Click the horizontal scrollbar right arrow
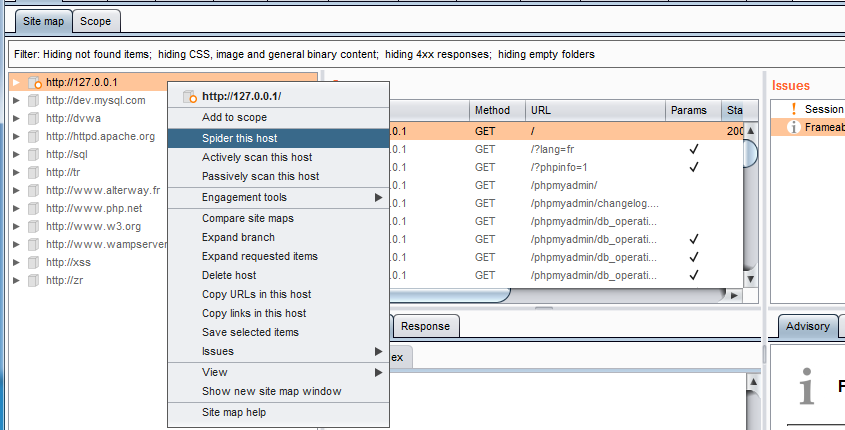Image resolution: width=845 pixels, height=430 pixels. 734,295
